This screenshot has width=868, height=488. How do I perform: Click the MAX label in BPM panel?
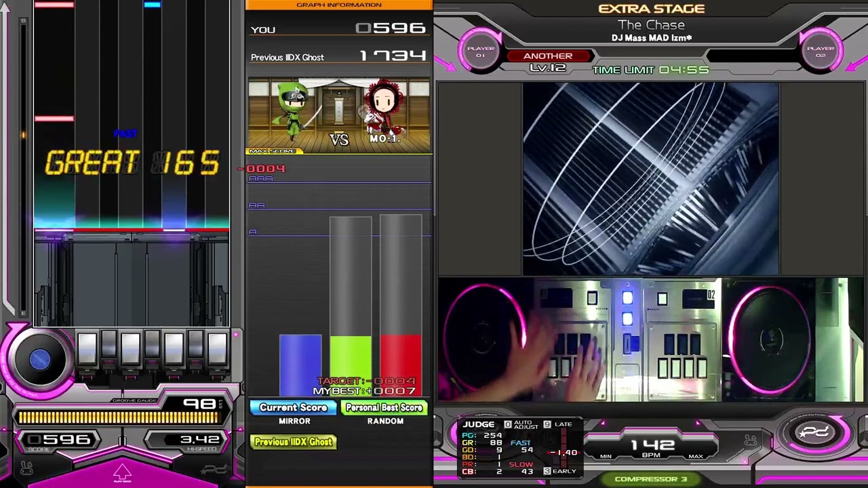point(696,456)
